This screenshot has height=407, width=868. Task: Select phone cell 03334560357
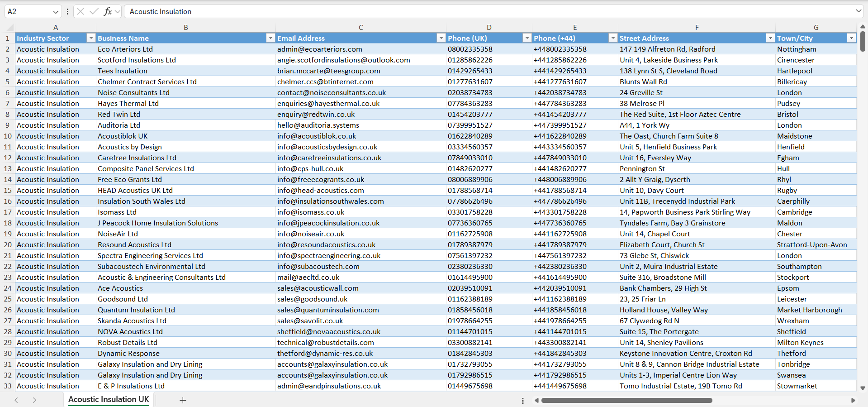[489, 147]
